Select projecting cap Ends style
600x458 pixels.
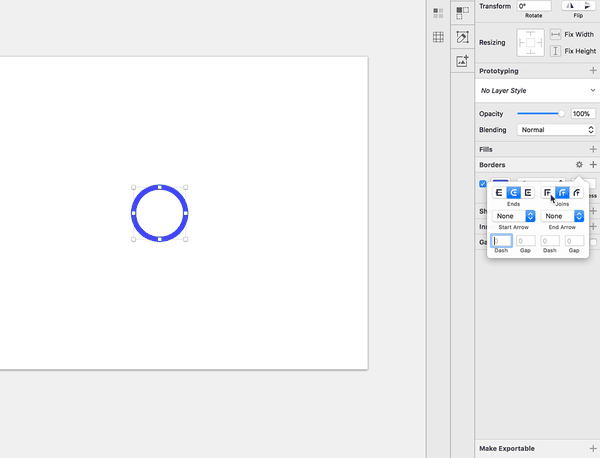528,192
